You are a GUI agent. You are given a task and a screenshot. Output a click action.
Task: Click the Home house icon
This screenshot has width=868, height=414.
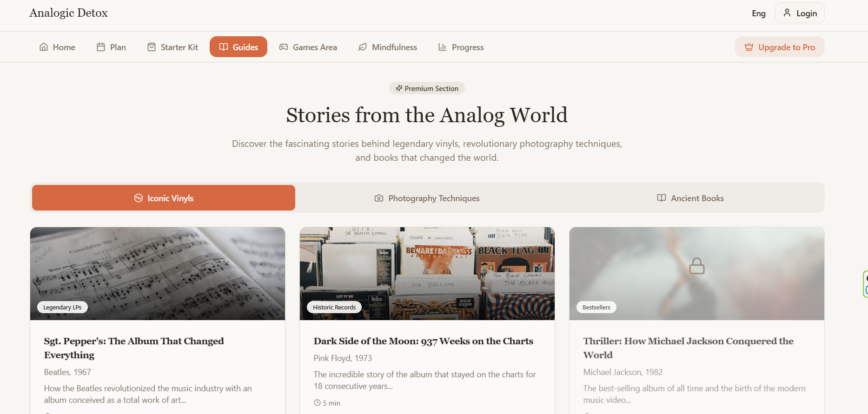pos(44,47)
